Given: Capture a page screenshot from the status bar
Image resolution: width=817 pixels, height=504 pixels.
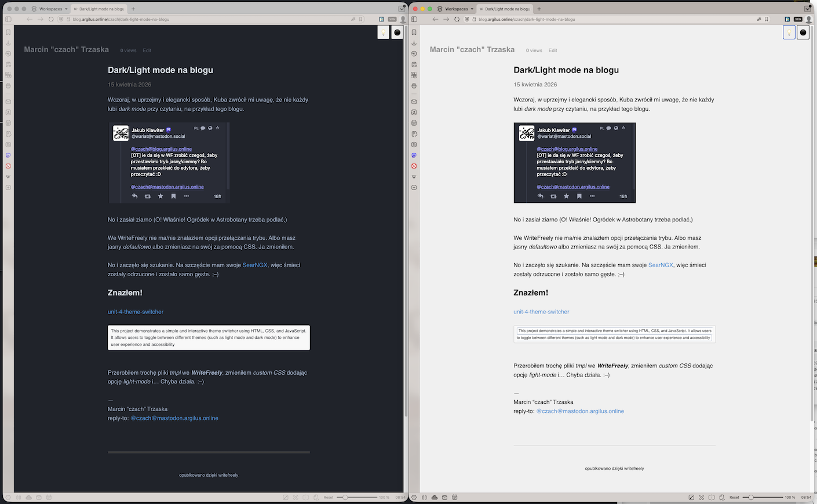Looking at the screenshot, I should (x=296, y=497).
